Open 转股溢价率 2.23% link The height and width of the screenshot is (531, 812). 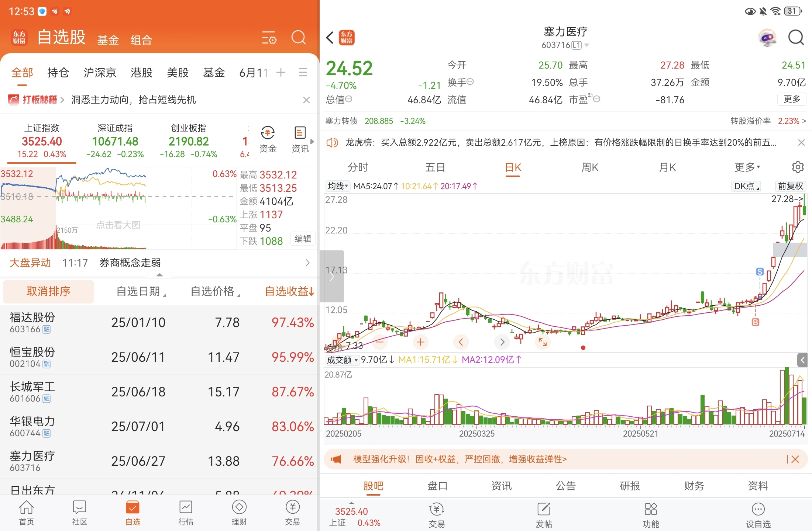768,121
